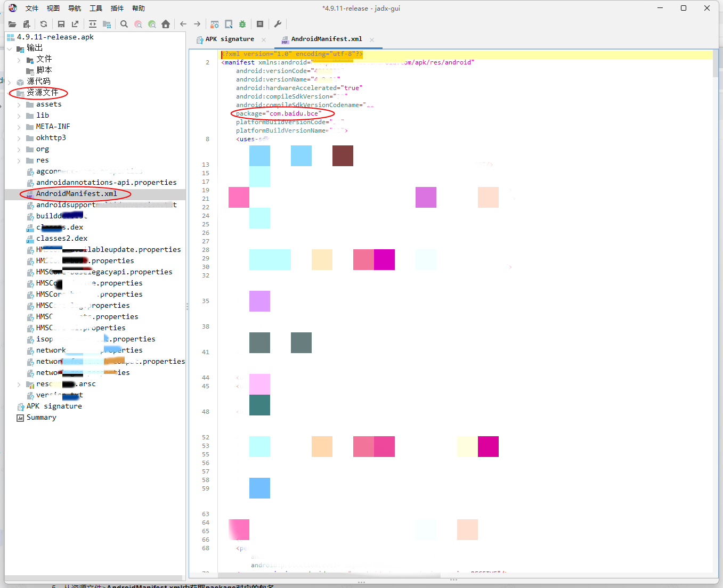Click the APK signature tree item icon
The width and height of the screenshot is (723, 588).
click(21, 406)
